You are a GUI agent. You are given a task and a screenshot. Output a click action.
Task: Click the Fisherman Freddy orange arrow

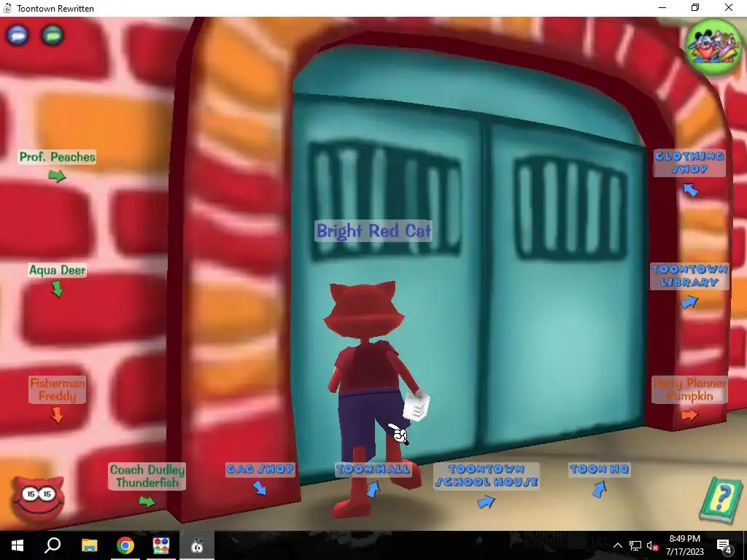57,415
